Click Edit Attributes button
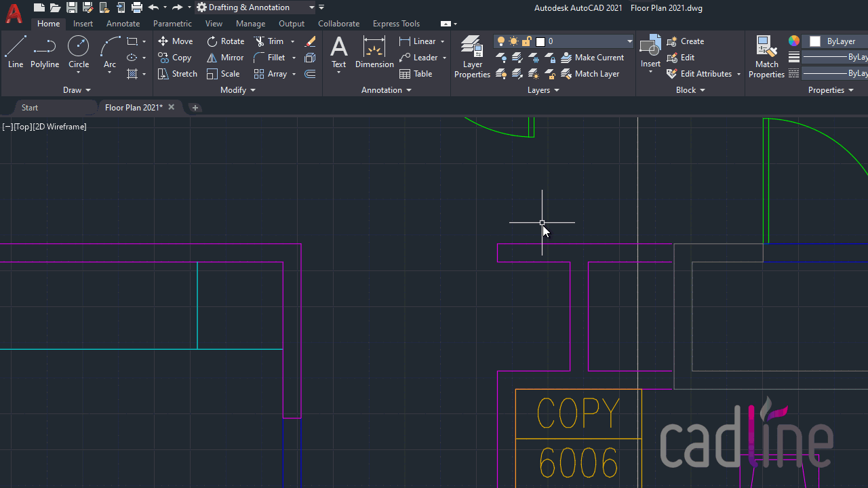This screenshot has height=488, width=868. click(x=700, y=74)
